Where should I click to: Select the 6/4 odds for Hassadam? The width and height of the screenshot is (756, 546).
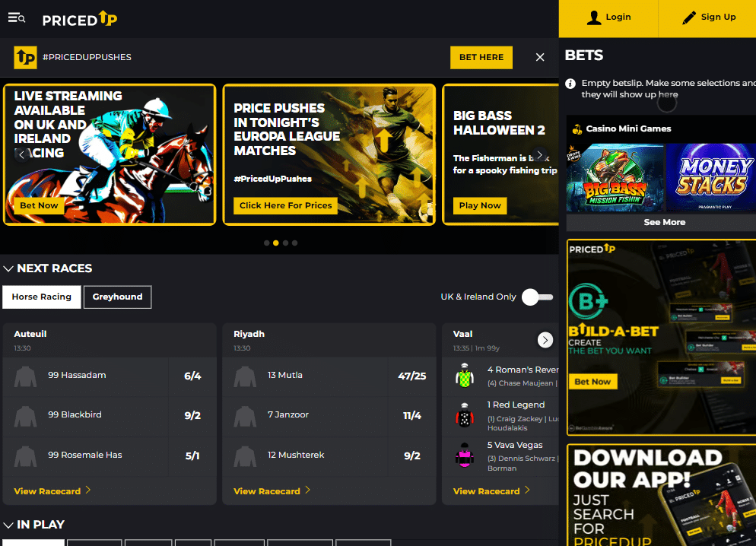[x=192, y=376]
